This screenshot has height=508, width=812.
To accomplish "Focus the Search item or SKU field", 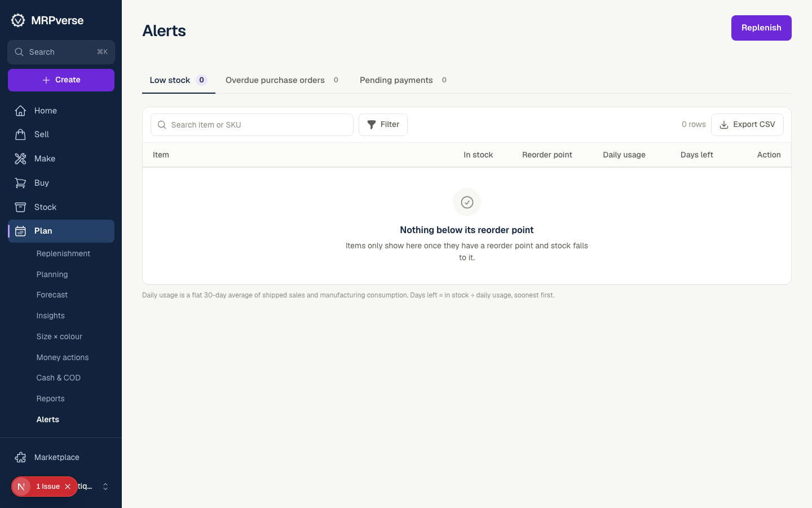I will tap(252, 125).
